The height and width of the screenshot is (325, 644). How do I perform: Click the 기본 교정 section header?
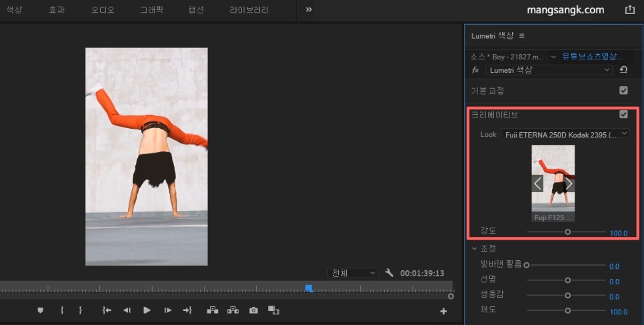pos(487,91)
